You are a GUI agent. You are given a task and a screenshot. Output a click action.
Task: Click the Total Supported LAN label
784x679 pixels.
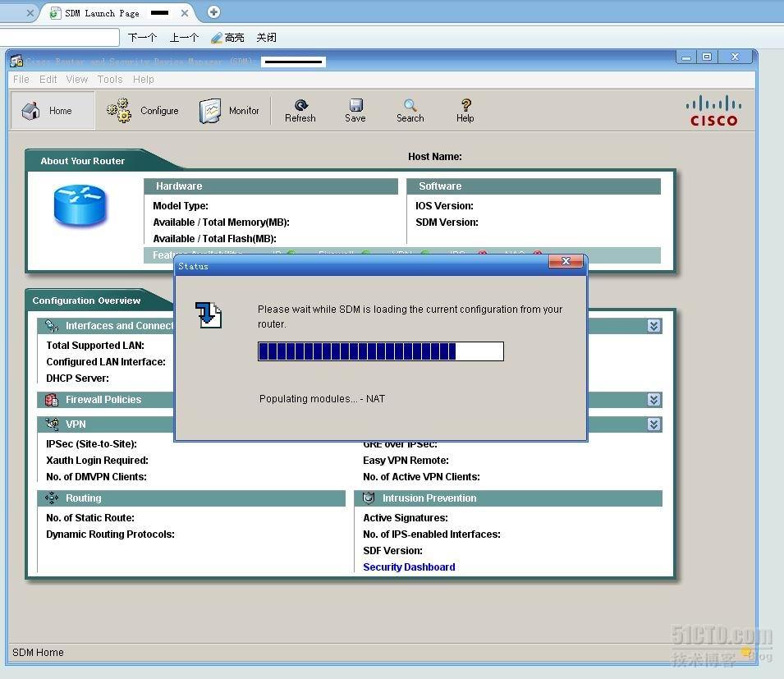pyautogui.click(x=95, y=345)
